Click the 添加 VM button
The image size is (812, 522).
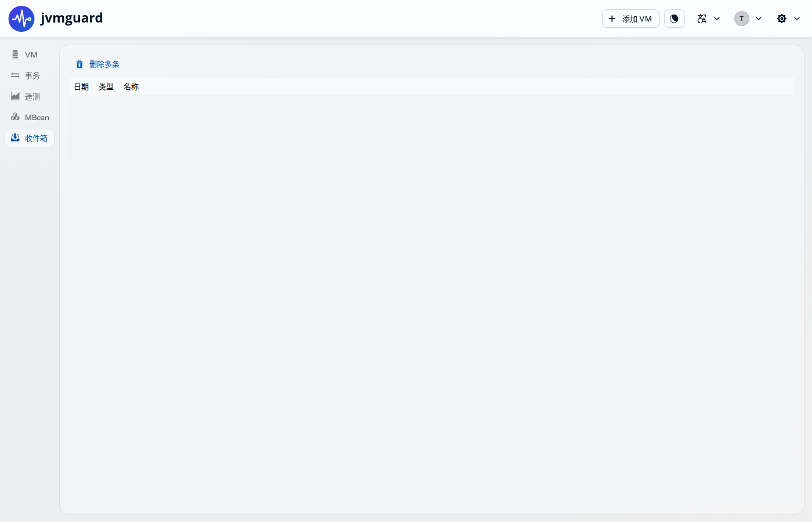pyautogui.click(x=630, y=19)
